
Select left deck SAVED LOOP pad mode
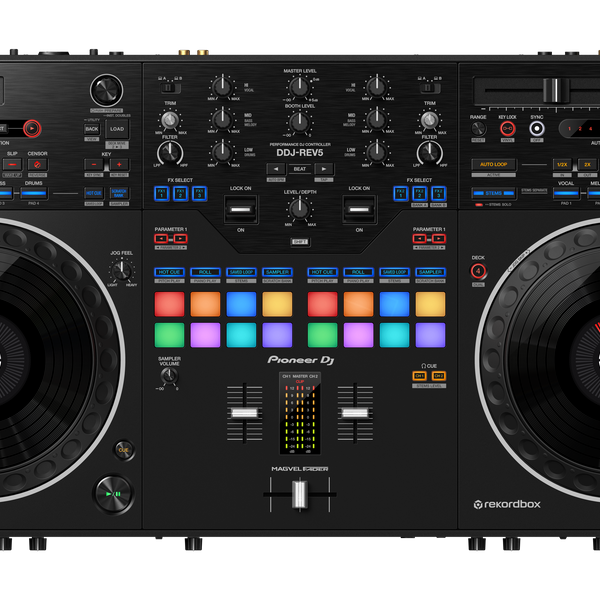(241, 272)
